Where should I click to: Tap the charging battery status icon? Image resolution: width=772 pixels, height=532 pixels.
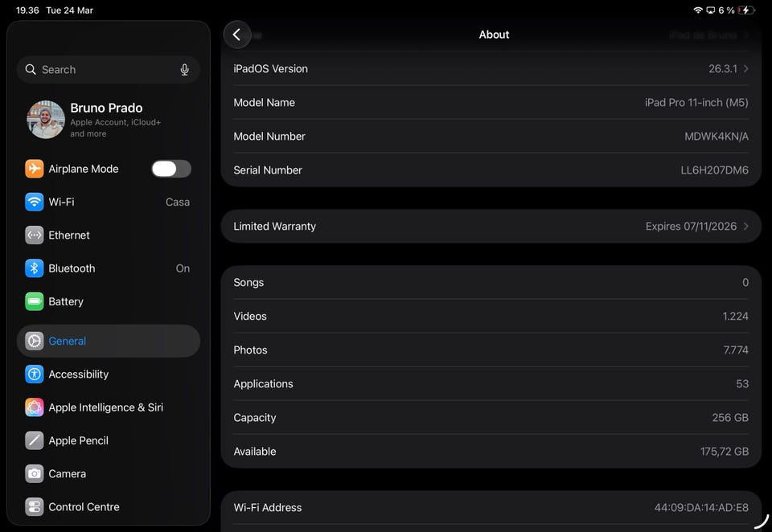(x=746, y=10)
